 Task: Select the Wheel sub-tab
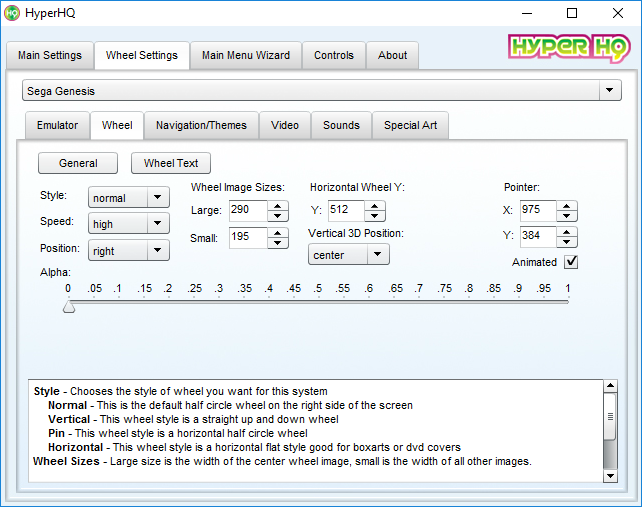pos(117,125)
